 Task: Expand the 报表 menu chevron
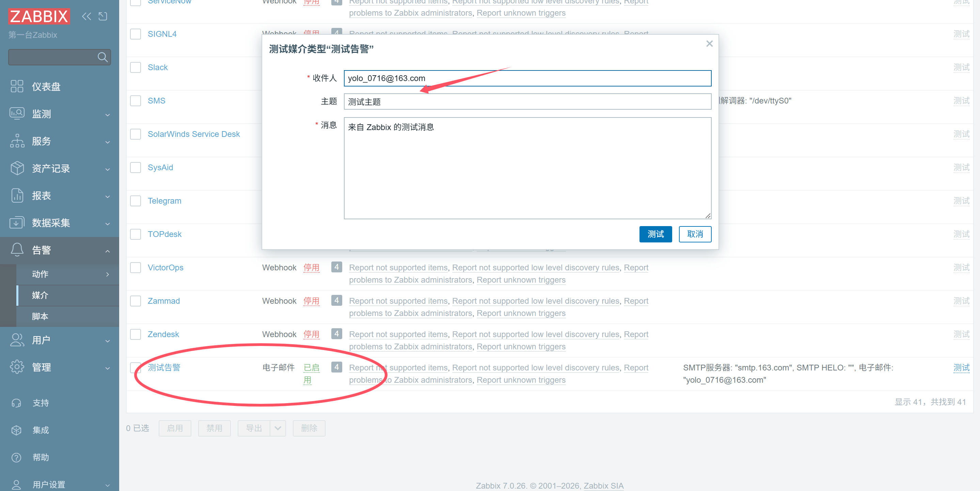(108, 196)
